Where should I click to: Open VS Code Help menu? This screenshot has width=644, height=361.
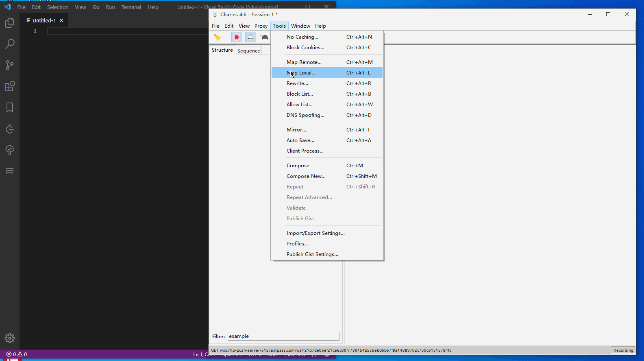point(153,7)
